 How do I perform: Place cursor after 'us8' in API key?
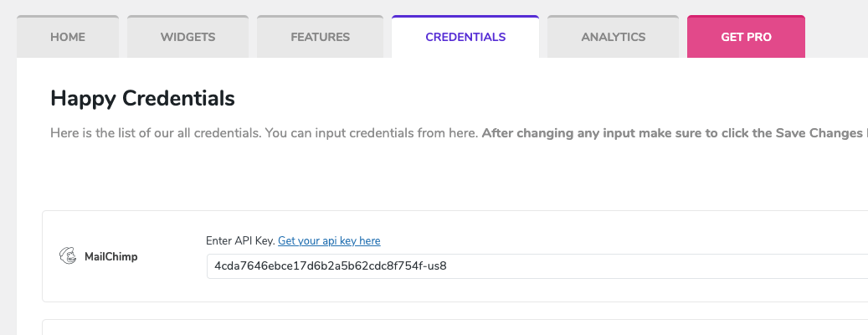click(447, 266)
